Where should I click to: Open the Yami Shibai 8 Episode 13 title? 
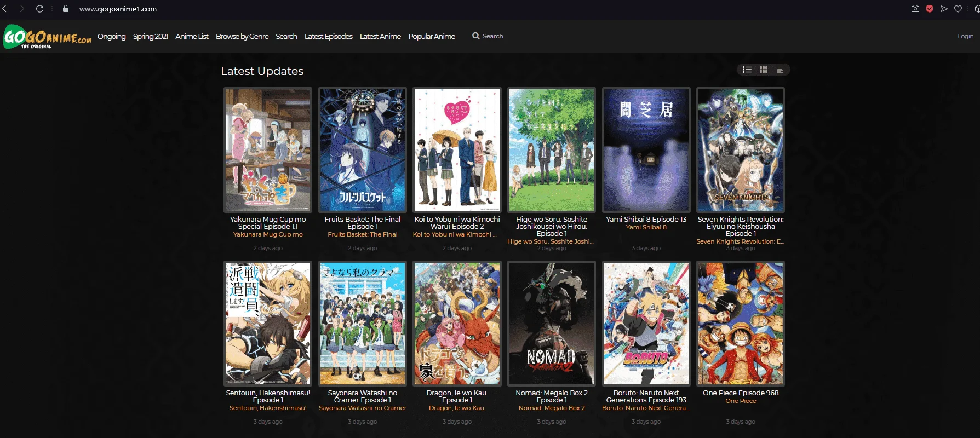tap(646, 219)
